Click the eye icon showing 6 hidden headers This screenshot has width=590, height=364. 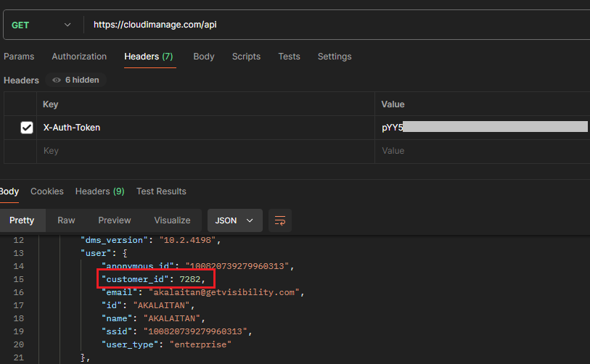[x=57, y=80]
